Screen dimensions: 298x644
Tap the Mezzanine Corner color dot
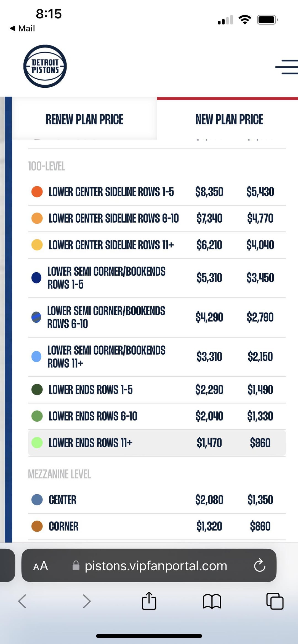click(x=37, y=526)
